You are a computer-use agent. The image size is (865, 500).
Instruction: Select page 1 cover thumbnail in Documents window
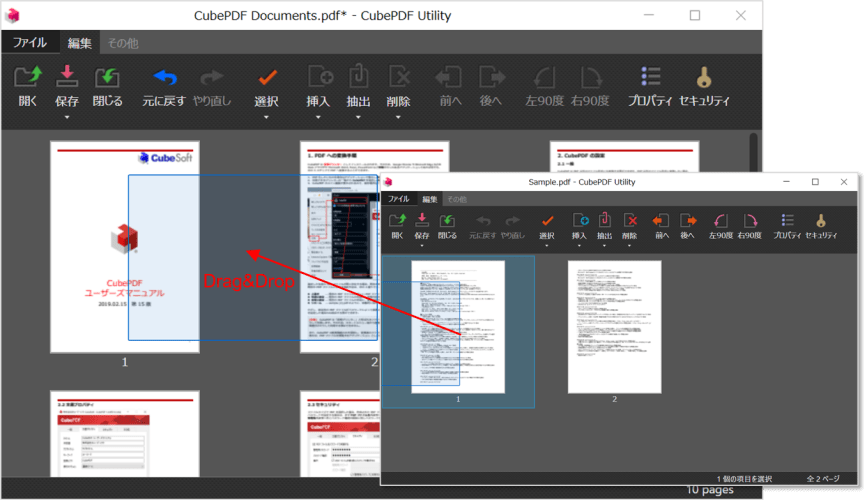point(125,247)
